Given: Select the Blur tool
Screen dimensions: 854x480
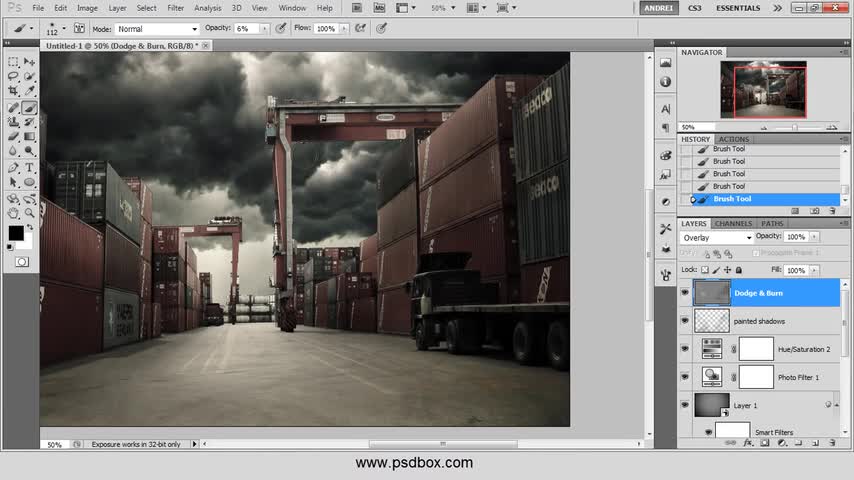Looking at the screenshot, I should click(13, 150).
